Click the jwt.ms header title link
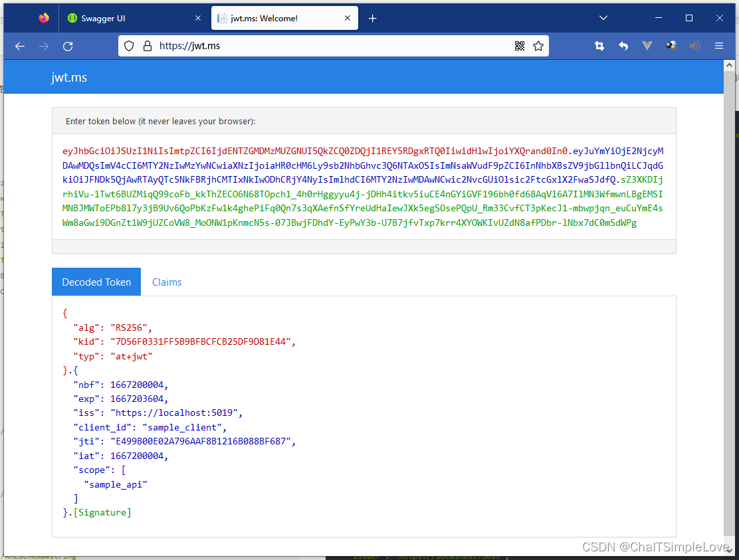The height and width of the screenshot is (560, 739). [x=69, y=77]
